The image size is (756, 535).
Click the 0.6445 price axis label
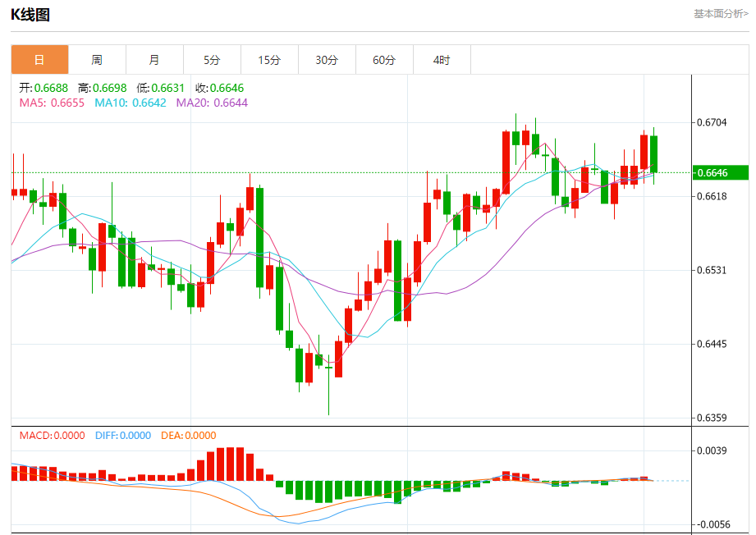pos(712,344)
